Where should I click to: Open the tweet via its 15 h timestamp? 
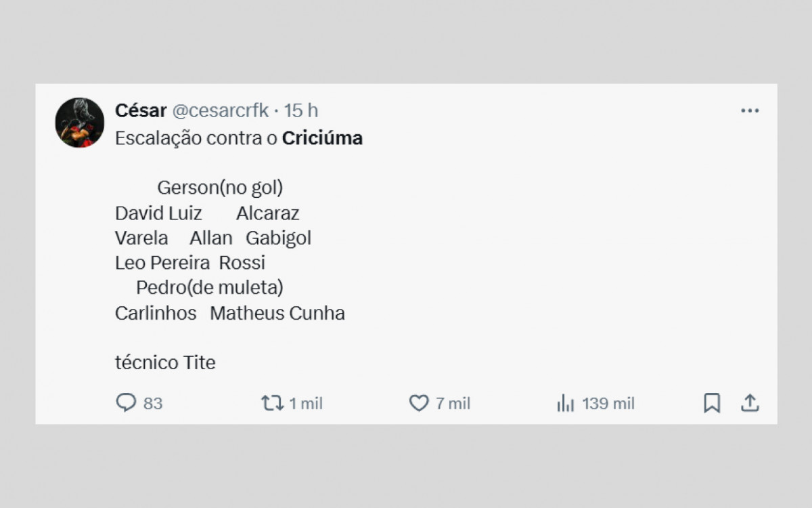tap(300, 111)
